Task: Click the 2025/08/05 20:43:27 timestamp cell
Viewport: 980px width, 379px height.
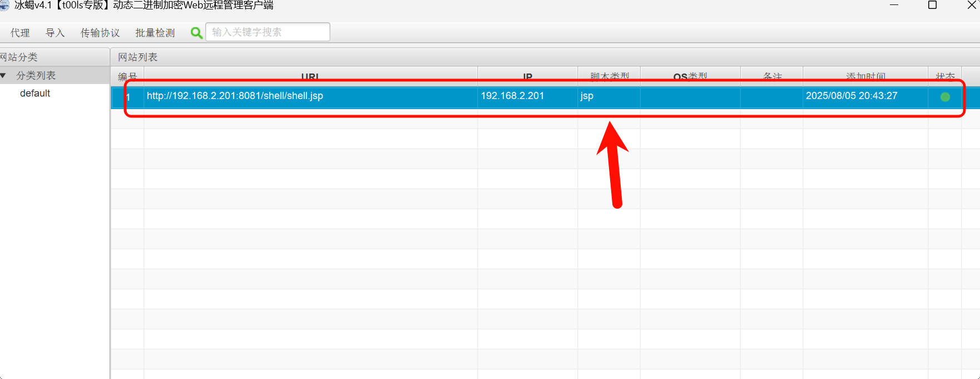Action: pos(852,96)
